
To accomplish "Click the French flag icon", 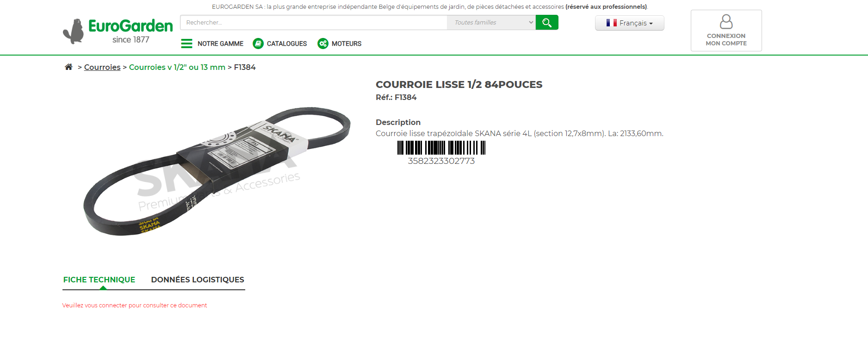I will tap(612, 23).
